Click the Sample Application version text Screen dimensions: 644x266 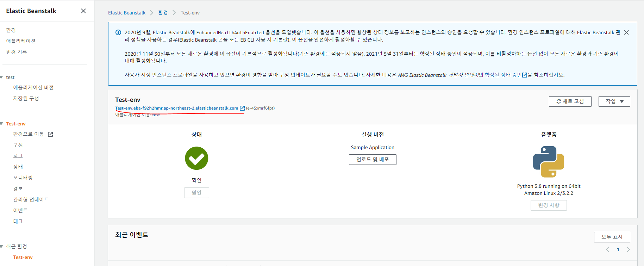[x=373, y=147]
